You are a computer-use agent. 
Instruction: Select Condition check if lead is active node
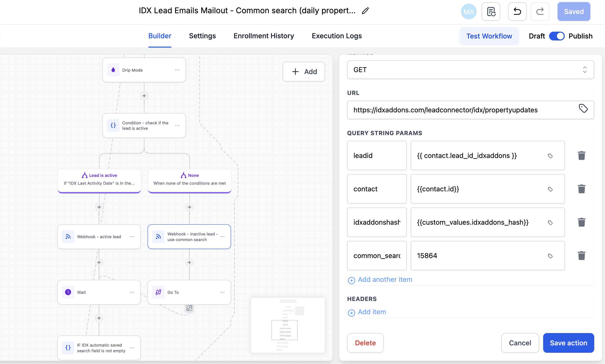pyautogui.click(x=144, y=126)
